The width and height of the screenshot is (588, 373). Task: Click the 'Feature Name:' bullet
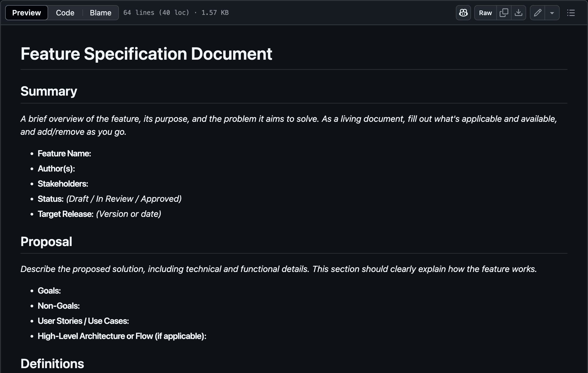click(x=64, y=153)
